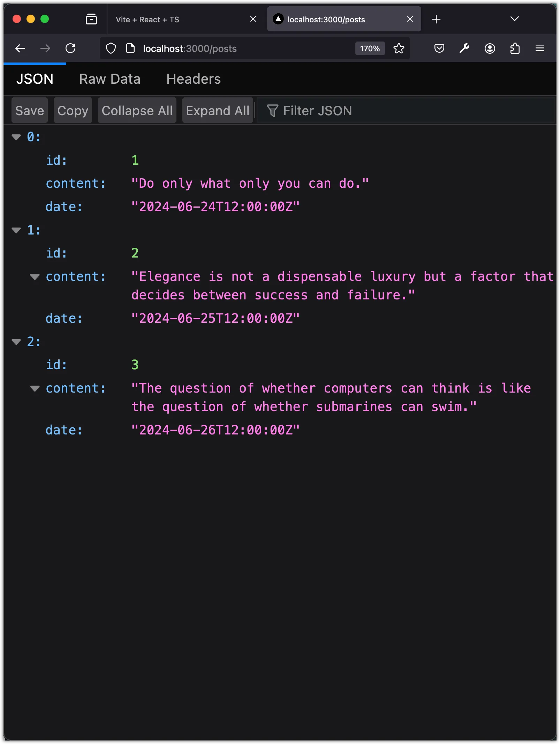Viewport: 560px width, 744px height.
Task: Reload the localhost posts page
Action: click(x=70, y=49)
